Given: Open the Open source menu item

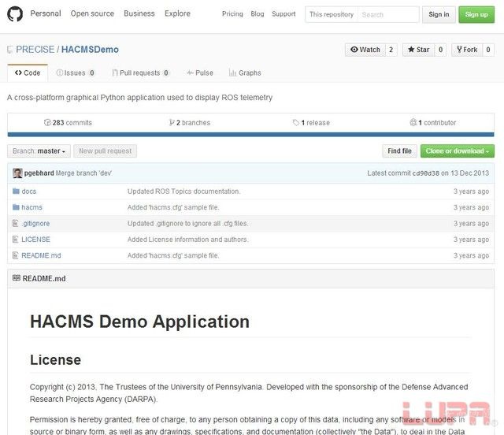Looking at the screenshot, I should point(92,13).
